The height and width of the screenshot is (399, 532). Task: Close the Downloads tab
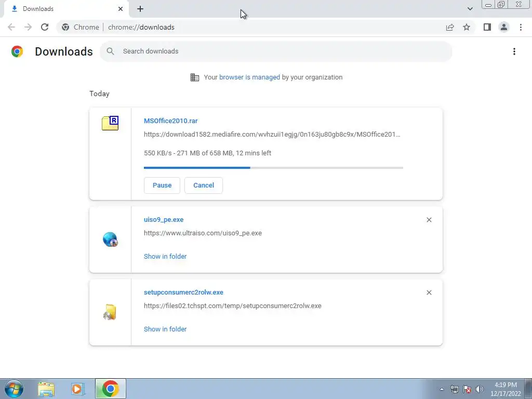click(121, 9)
